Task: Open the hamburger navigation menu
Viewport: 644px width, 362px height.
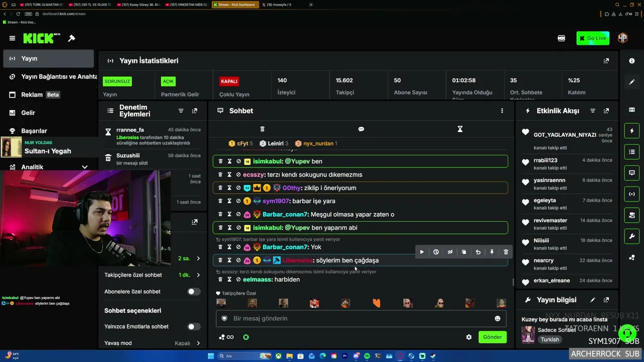Action: [12, 38]
